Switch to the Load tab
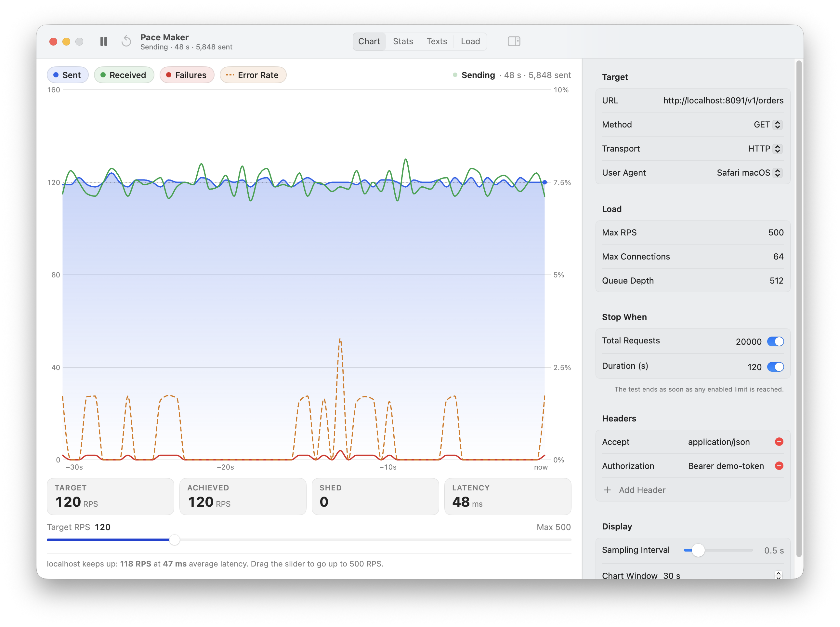This screenshot has width=840, height=627. (x=470, y=41)
